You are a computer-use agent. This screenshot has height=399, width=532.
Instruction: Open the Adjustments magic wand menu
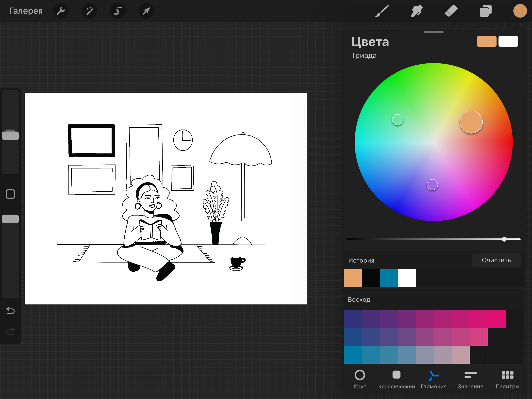coord(89,11)
